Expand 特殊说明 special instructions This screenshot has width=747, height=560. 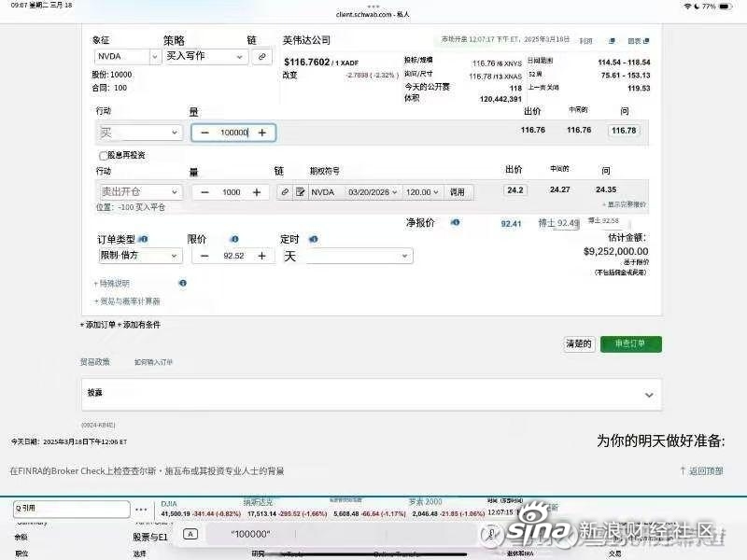(112, 284)
